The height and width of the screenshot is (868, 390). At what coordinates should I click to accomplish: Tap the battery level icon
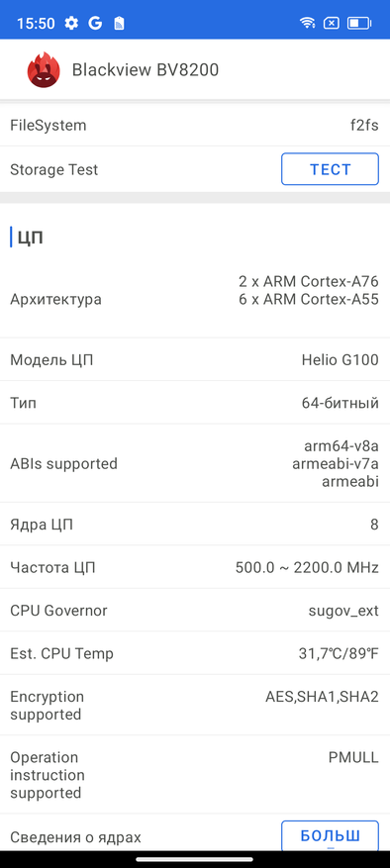pyautogui.click(x=359, y=23)
